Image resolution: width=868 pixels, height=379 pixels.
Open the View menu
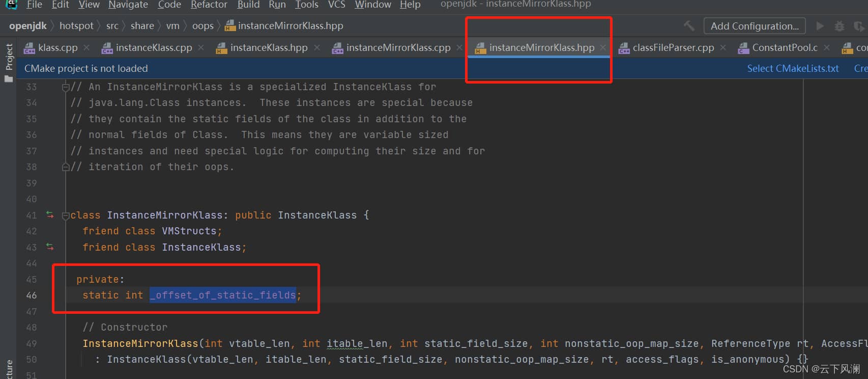click(89, 5)
